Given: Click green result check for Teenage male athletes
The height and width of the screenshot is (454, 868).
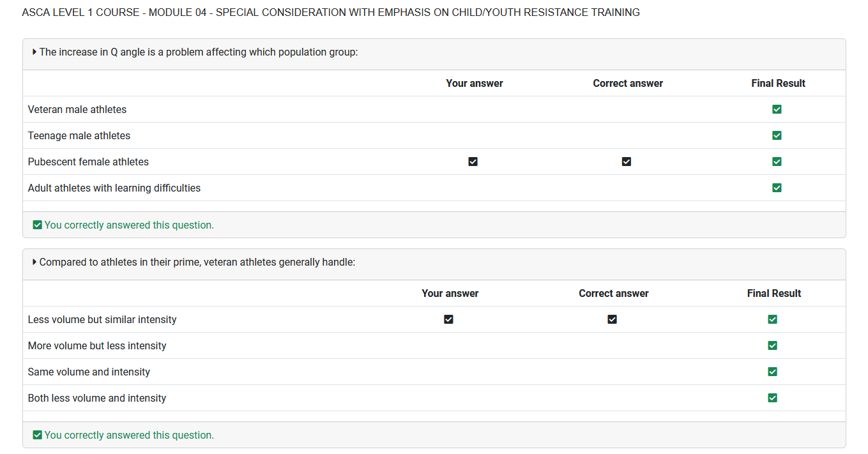Looking at the screenshot, I should pyautogui.click(x=777, y=135).
